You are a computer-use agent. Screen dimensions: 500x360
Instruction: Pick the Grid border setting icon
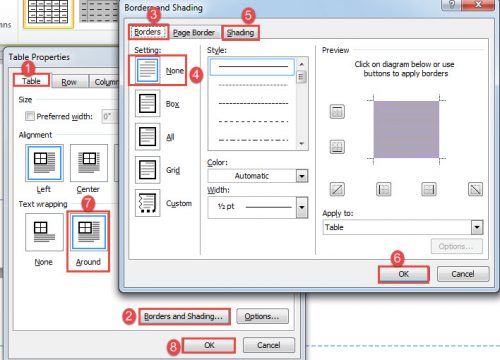(147, 170)
